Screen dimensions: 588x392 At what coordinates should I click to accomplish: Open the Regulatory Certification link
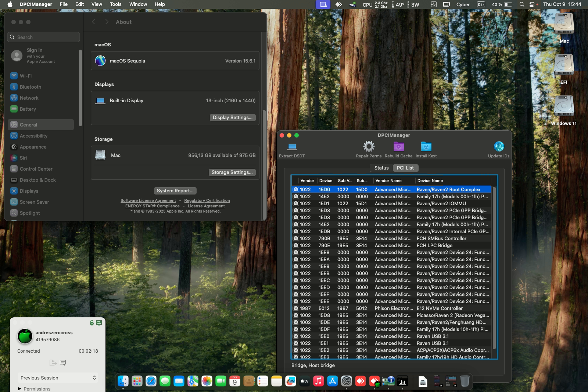click(207, 200)
